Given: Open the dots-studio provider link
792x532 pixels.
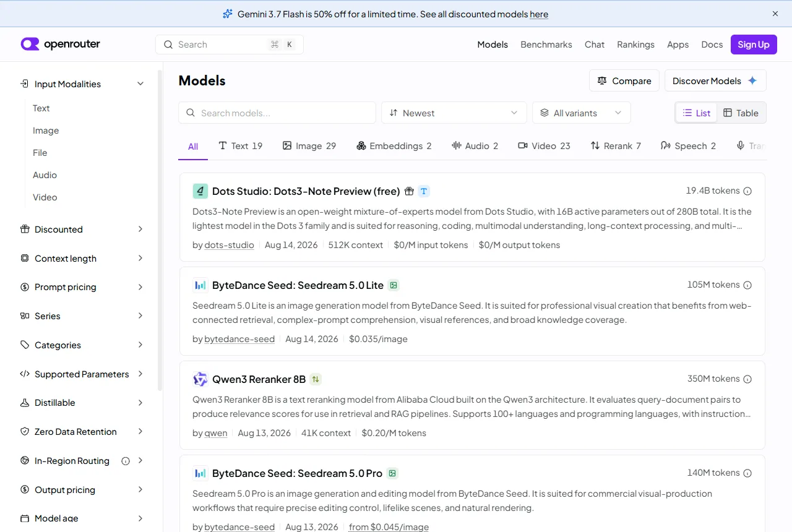Looking at the screenshot, I should click(229, 245).
